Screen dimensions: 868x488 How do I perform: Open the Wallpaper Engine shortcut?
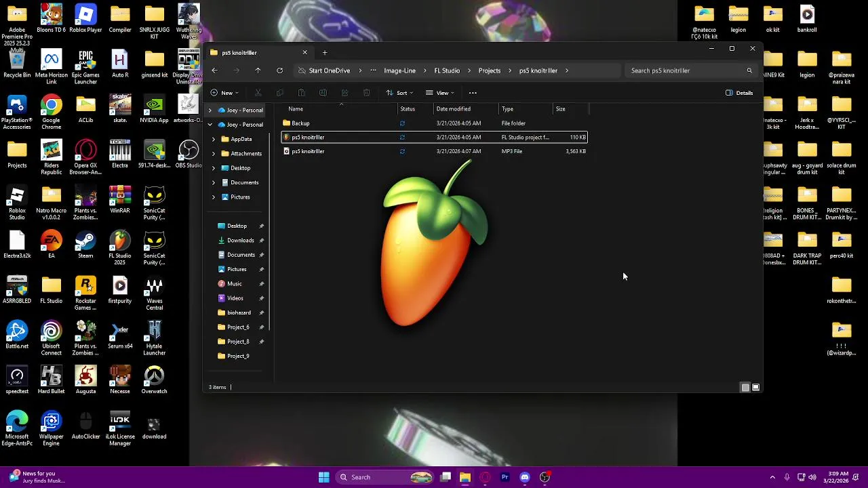pyautogui.click(x=51, y=428)
